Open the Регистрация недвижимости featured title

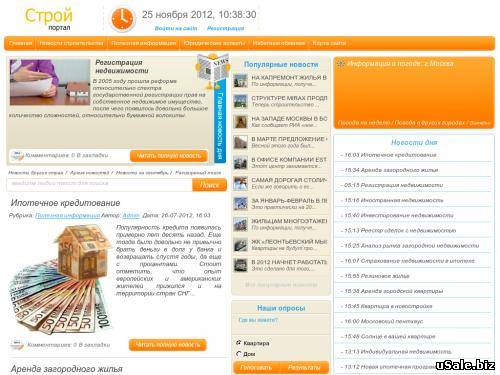(122, 67)
